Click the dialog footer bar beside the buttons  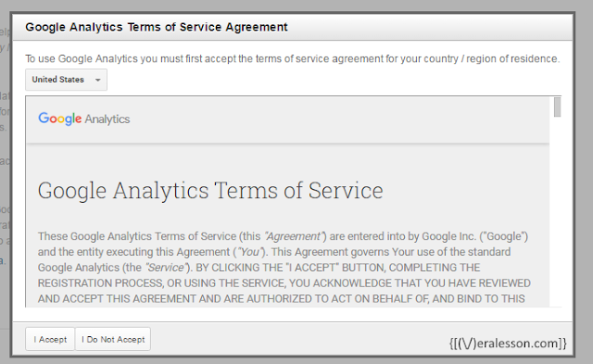coord(298,339)
